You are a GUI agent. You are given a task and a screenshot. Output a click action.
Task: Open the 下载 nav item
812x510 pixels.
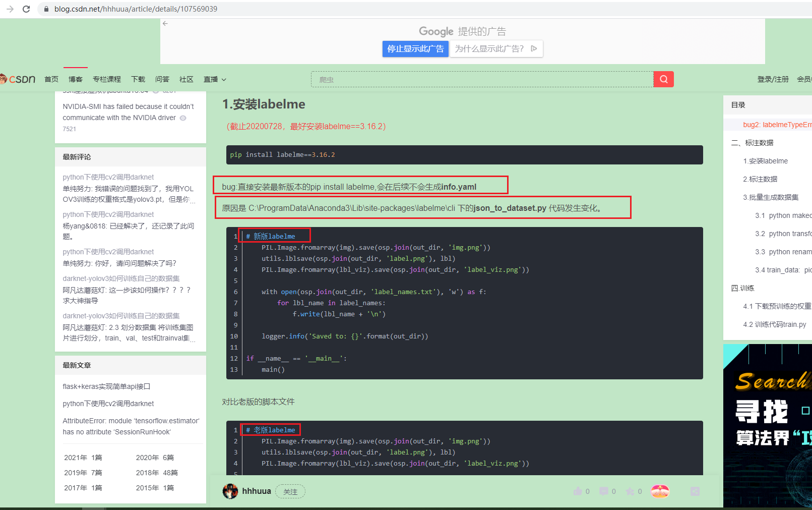click(x=138, y=79)
